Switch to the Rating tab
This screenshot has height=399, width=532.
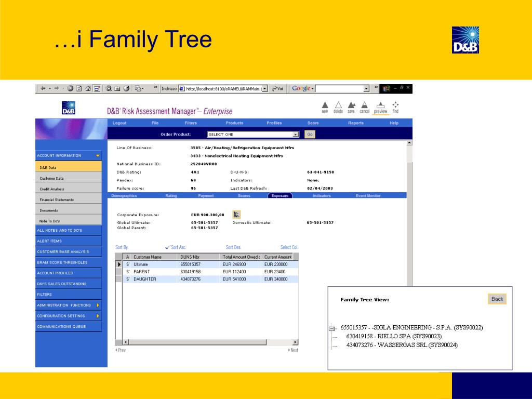[171, 195]
